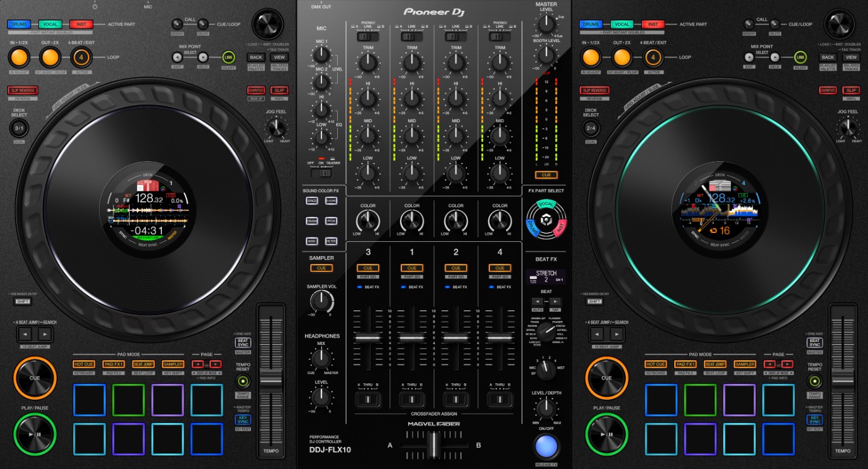Toggle left deck KEY SYNC
868x469 pixels.
tap(243, 419)
